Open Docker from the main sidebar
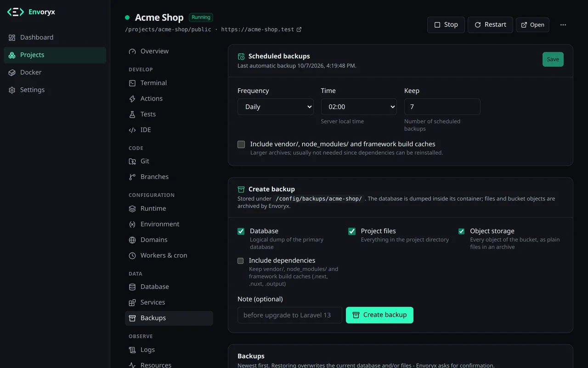 click(55, 72)
